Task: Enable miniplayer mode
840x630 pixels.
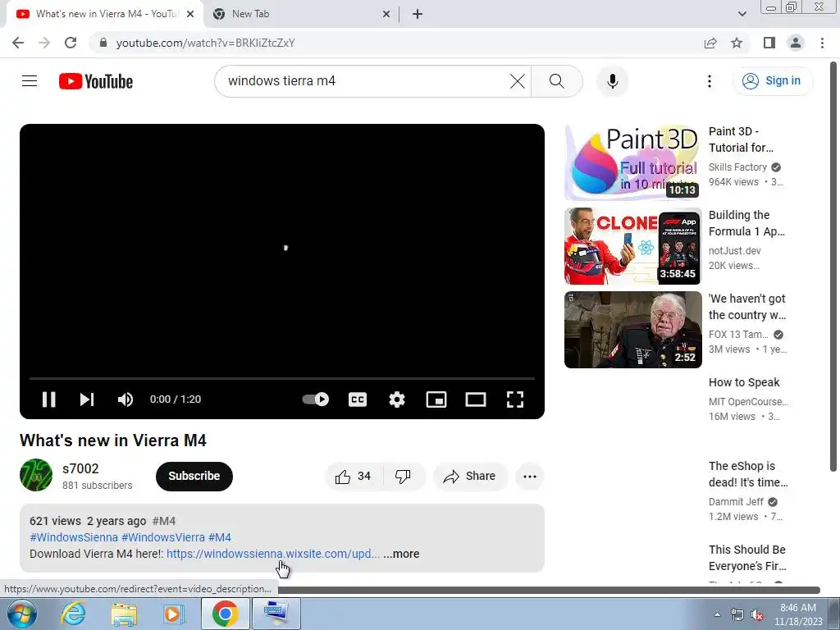Action: point(436,399)
